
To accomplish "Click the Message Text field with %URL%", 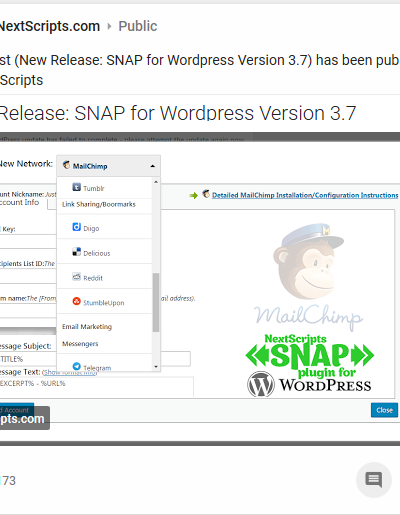I will [97, 387].
